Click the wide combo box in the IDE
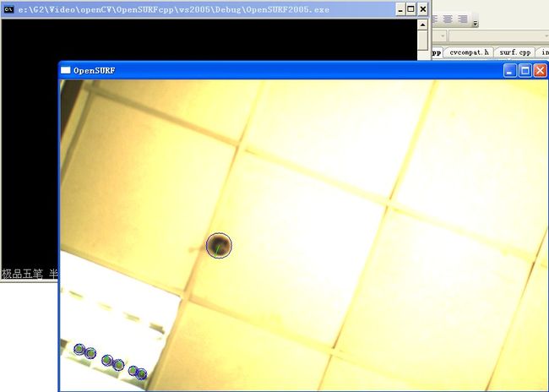The width and height of the screenshot is (549, 392). click(499, 36)
